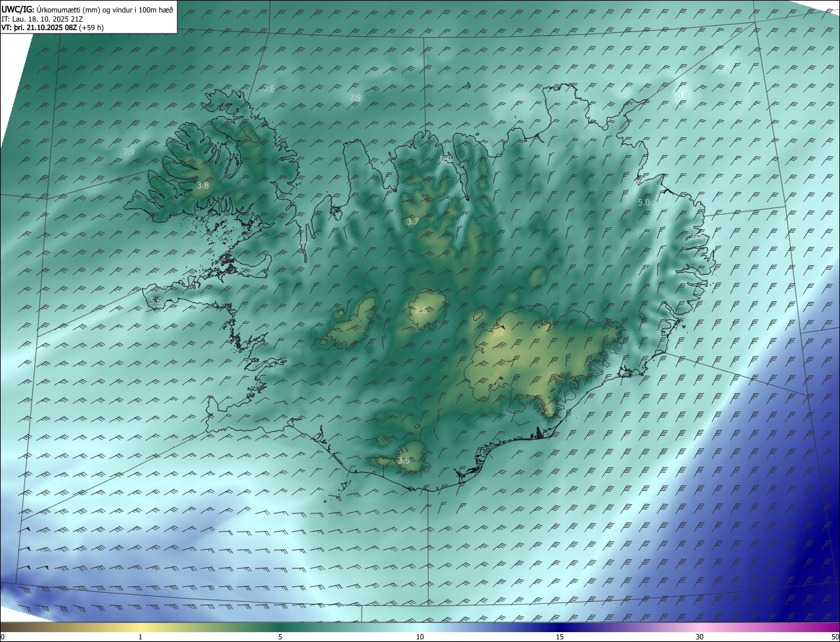Click the colour scale tick labelled 50

coord(835,637)
